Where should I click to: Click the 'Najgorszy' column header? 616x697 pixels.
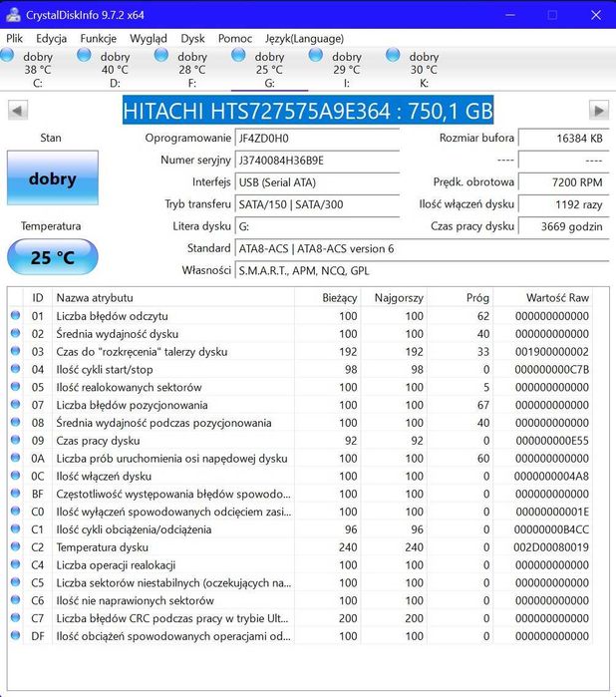[395, 297]
